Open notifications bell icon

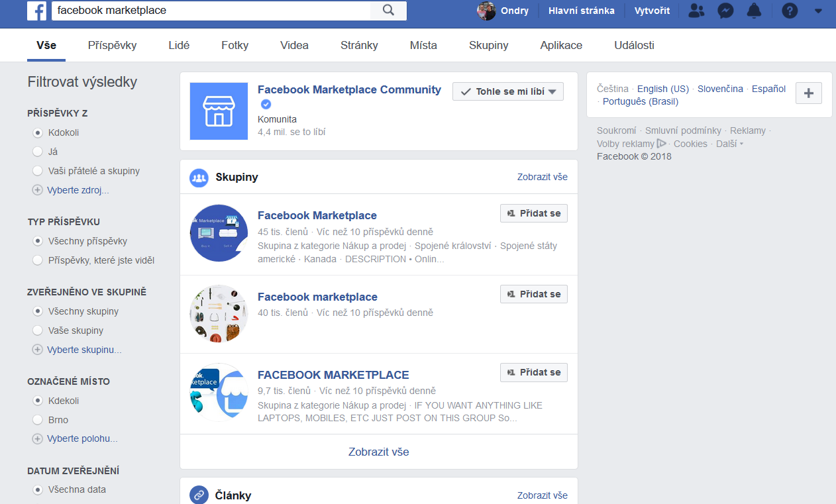(x=754, y=11)
